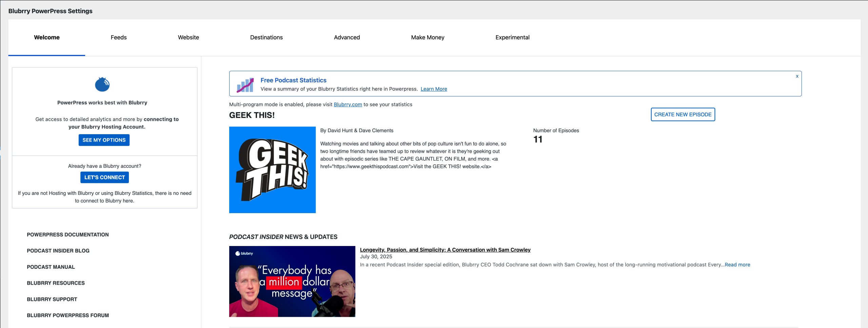Go to the Advanced tab
Image resolution: width=868 pixels, height=328 pixels.
coord(347,37)
